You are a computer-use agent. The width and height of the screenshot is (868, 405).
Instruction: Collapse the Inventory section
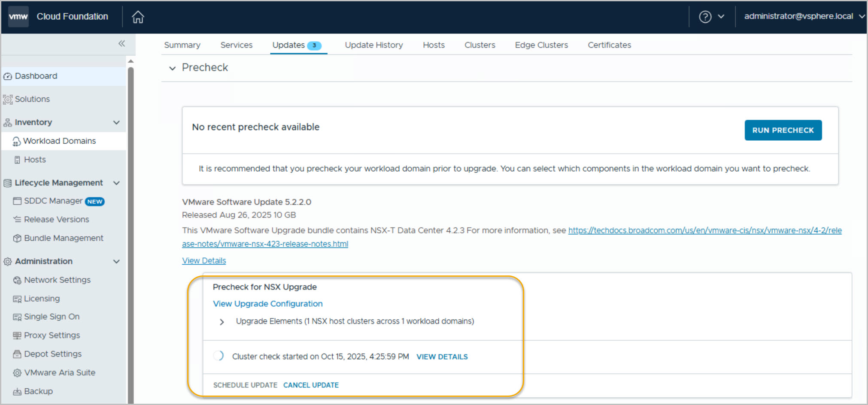pyautogui.click(x=116, y=123)
